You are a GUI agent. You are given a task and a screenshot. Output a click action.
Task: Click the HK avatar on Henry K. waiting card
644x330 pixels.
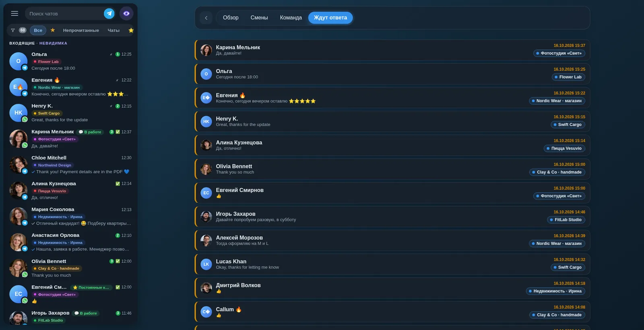pyautogui.click(x=206, y=121)
